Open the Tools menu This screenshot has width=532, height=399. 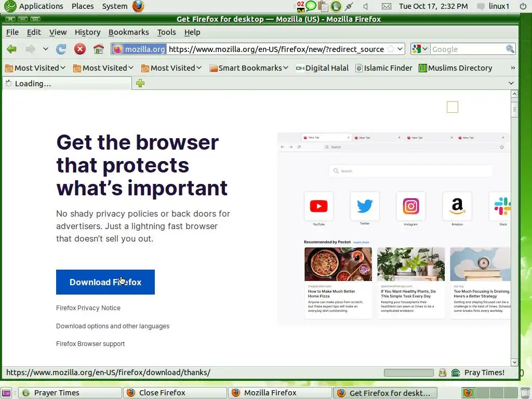pos(166,32)
